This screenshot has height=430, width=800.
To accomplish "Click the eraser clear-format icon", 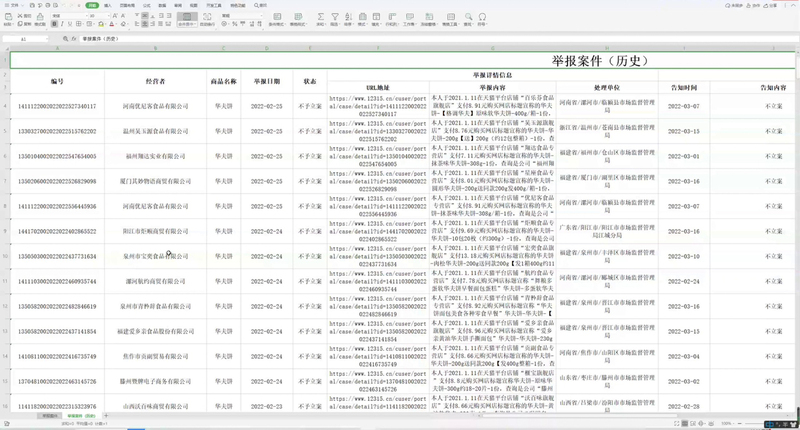I will (123, 23).
